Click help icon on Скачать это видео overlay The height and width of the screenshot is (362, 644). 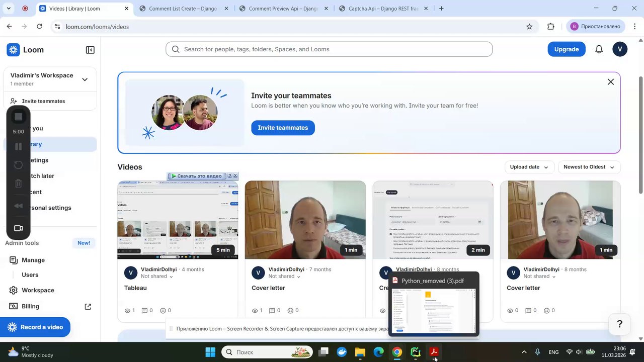[230, 176]
